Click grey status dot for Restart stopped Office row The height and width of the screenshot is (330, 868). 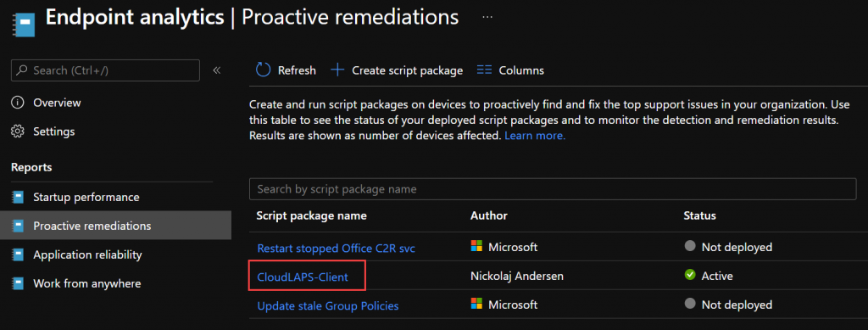coord(690,246)
